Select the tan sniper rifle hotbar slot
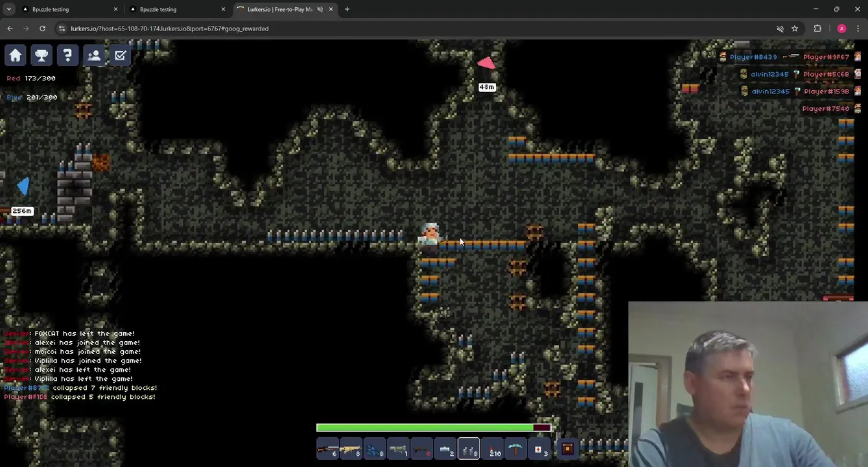 point(351,449)
